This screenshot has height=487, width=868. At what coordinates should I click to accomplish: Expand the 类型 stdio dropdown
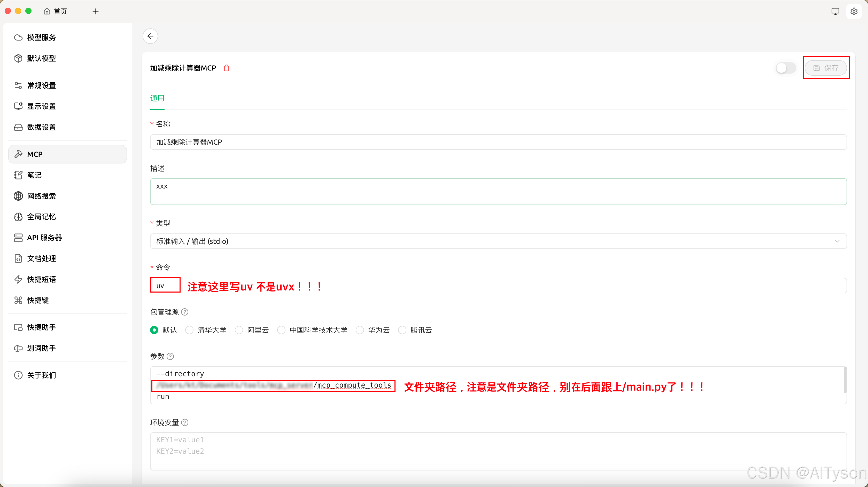point(498,241)
